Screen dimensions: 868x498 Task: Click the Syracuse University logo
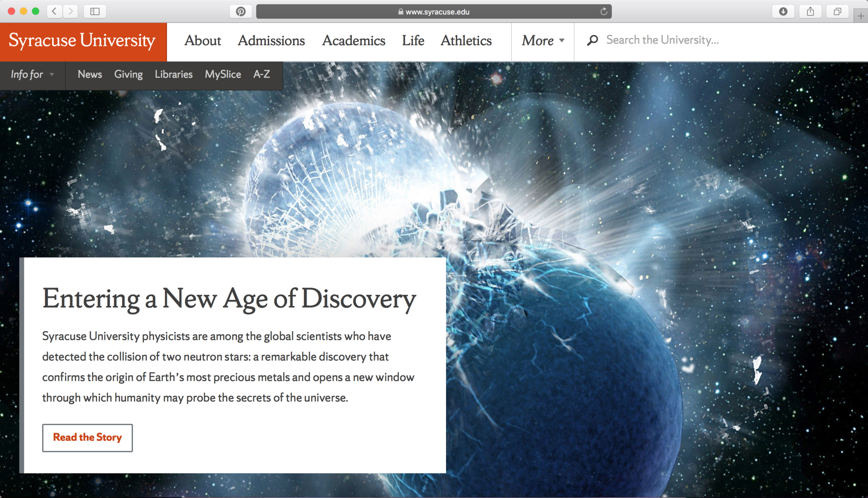pos(82,40)
